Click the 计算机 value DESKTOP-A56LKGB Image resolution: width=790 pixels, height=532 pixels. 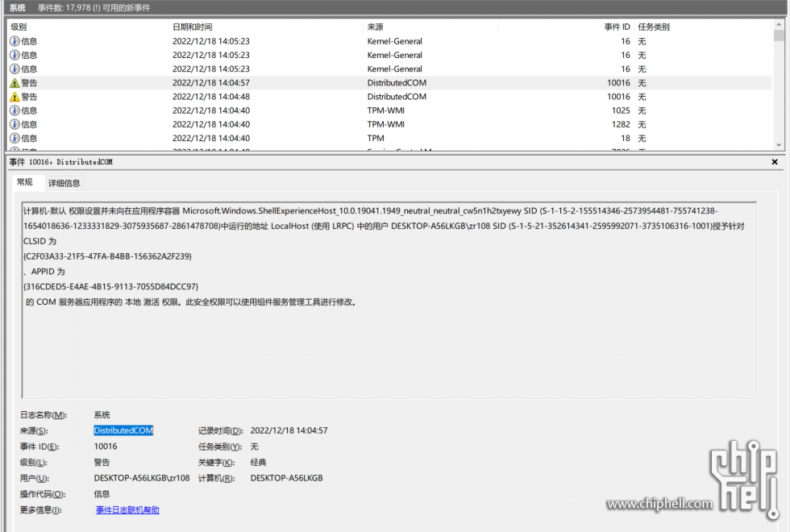coord(287,478)
